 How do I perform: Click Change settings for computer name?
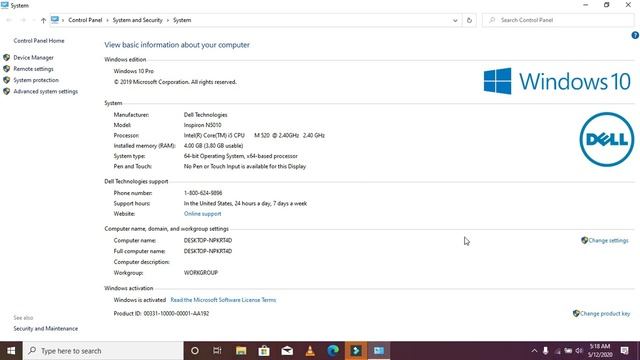coord(608,240)
